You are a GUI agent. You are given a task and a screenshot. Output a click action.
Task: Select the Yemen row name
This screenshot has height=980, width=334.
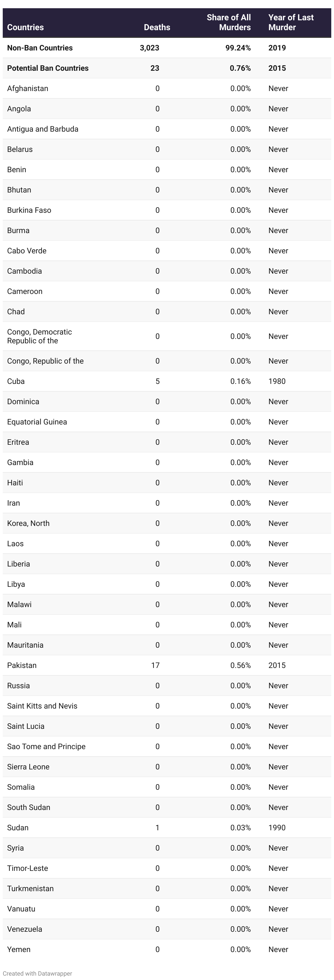(x=19, y=950)
